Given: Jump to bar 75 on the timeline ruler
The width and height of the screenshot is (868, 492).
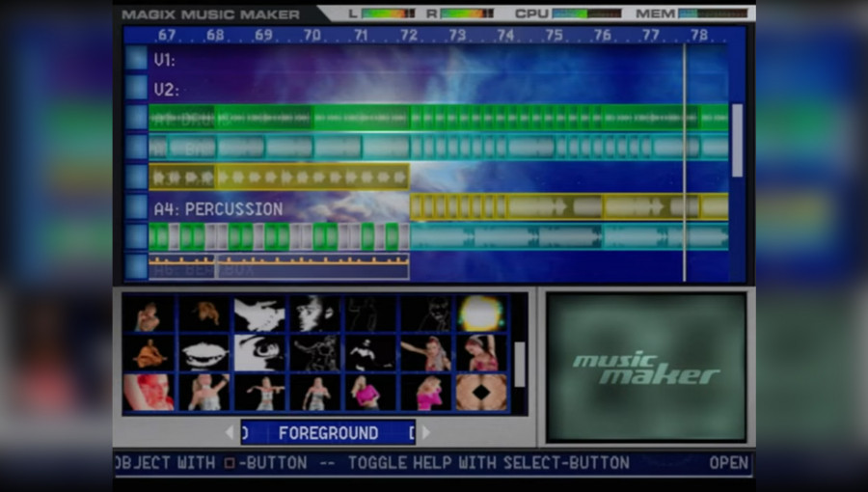Looking at the screenshot, I should [555, 35].
